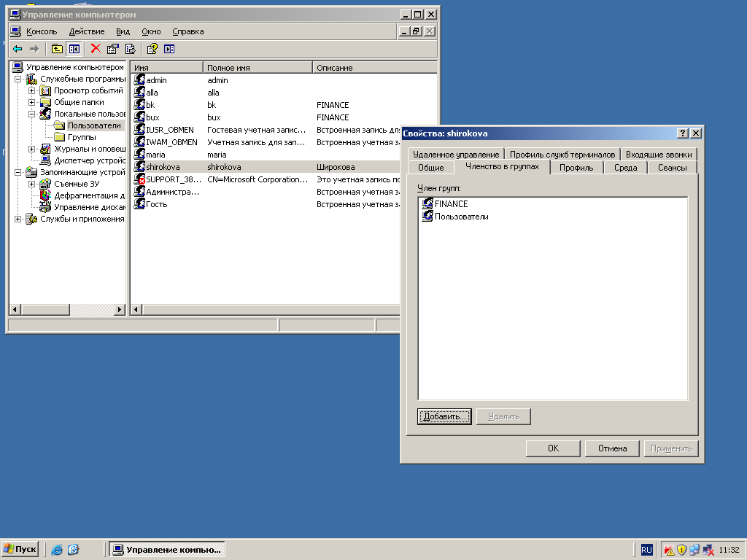747x560 pixels.
Task: Toggle the console tree show/hide icon
Action: click(x=74, y=49)
